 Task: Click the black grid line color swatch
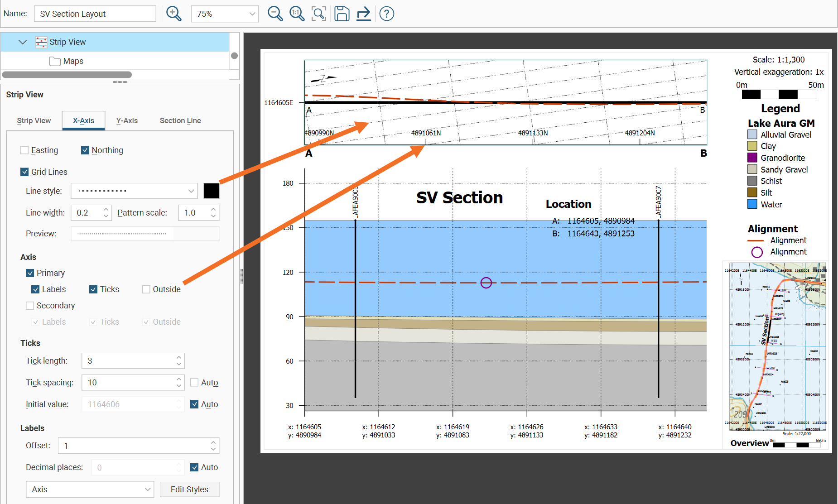tap(211, 191)
